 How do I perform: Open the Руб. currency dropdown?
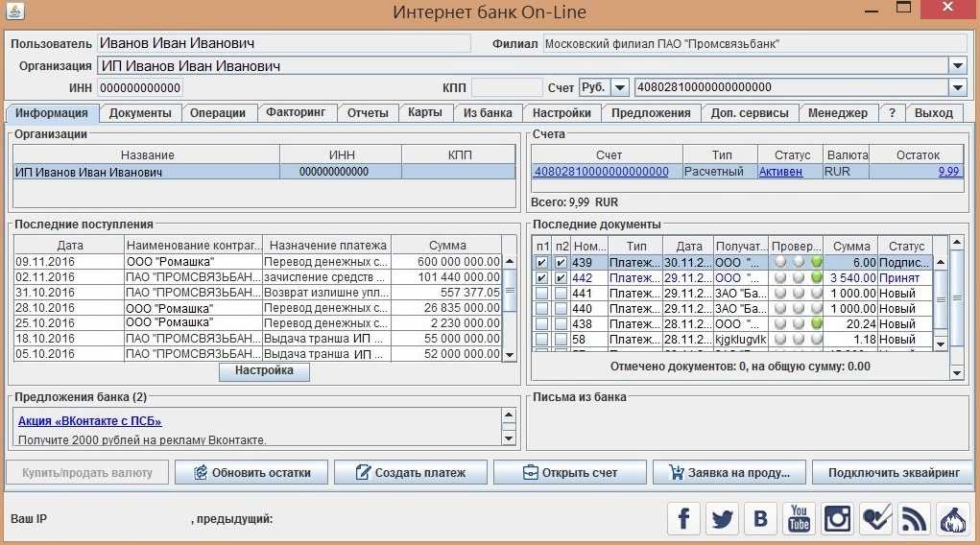point(619,87)
